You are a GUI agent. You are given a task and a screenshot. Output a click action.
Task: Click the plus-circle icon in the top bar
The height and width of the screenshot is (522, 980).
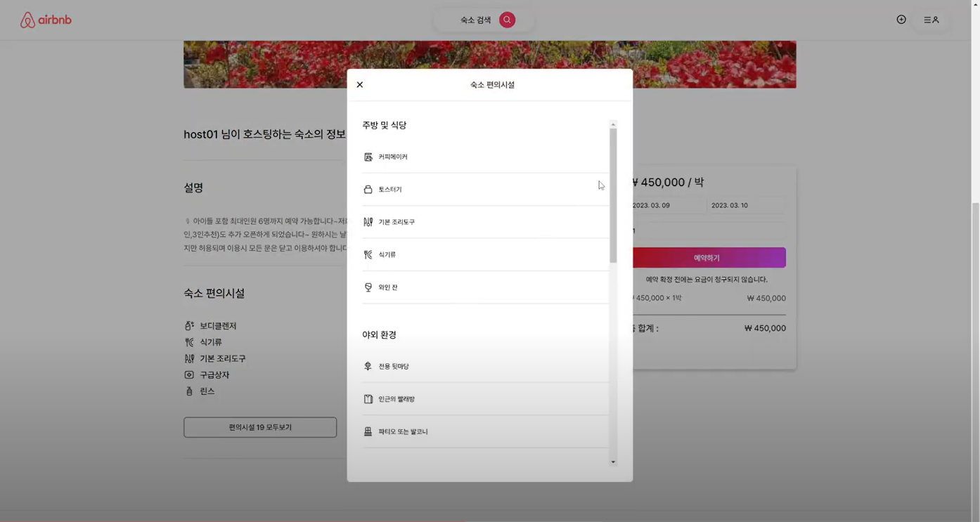[901, 19]
